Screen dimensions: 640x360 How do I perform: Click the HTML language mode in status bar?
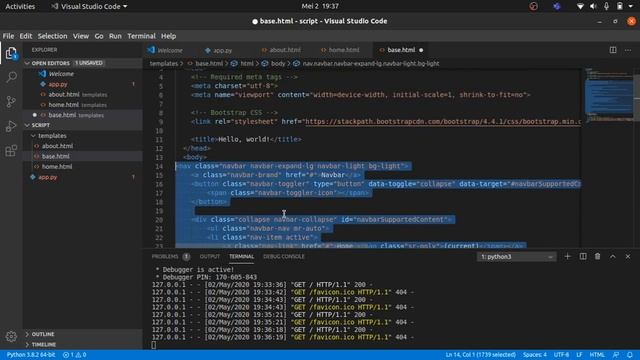pos(597,355)
